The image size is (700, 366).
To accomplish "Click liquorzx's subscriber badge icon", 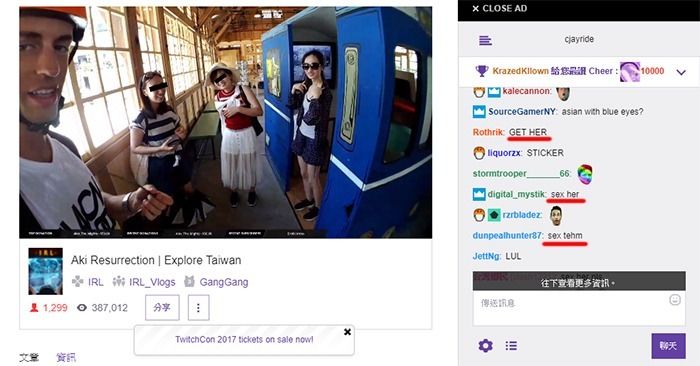I will pos(479,153).
